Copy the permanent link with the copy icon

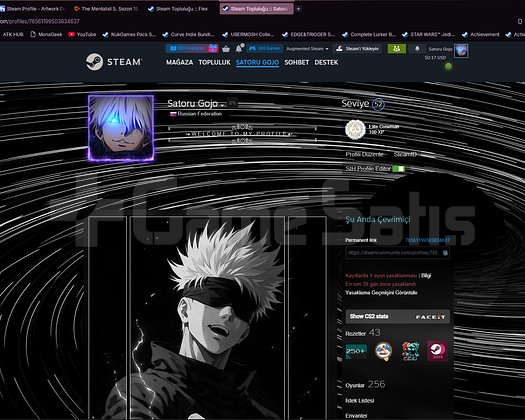coord(445,253)
